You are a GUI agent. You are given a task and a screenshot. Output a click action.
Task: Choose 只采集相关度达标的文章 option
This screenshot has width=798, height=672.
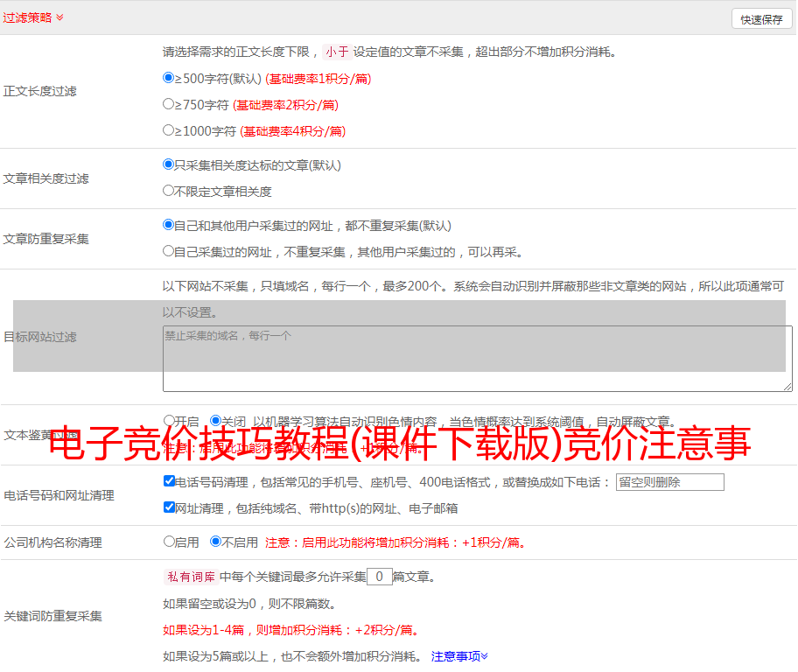(169, 164)
